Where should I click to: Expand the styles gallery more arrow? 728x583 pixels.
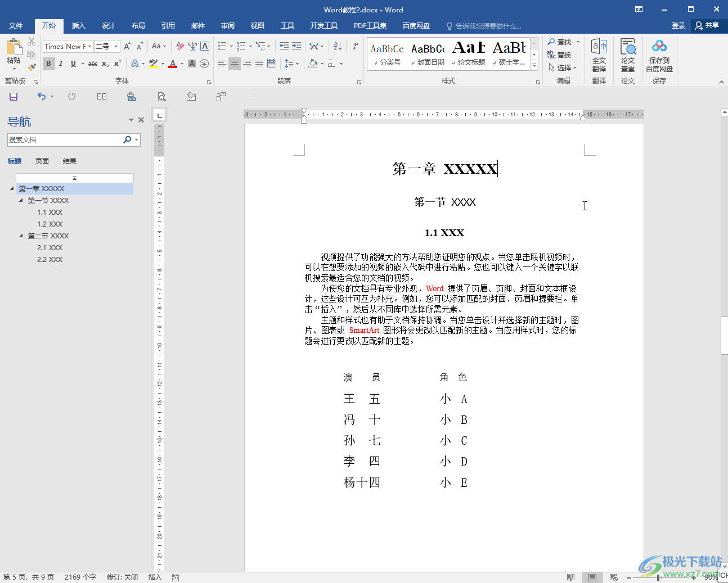coord(534,66)
